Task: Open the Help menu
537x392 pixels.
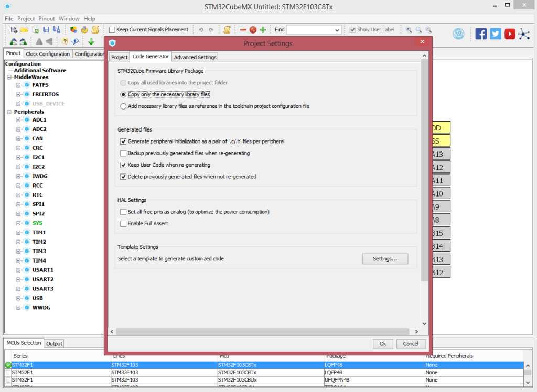Action: point(89,18)
